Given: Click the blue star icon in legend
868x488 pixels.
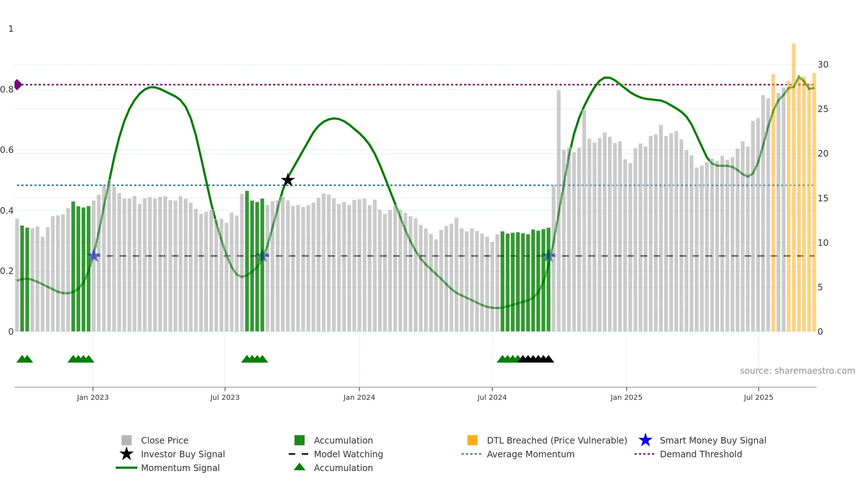Looking at the screenshot, I should pos(645,440).
